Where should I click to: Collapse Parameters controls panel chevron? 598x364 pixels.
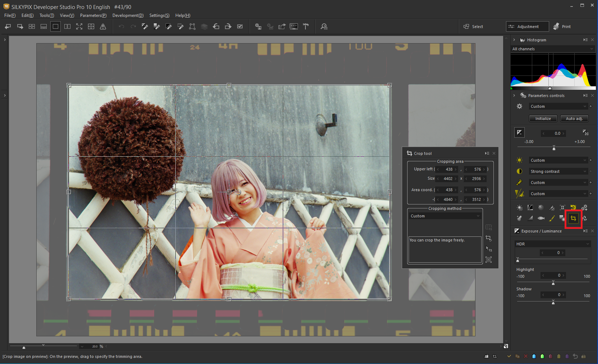pyautogui.click(x=514, y=96)
